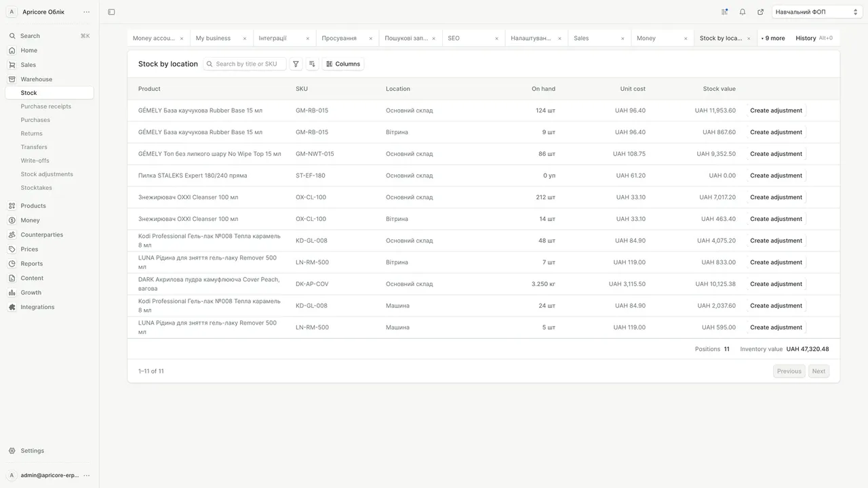Open the display preferences sliders icon

coord(725,12)
